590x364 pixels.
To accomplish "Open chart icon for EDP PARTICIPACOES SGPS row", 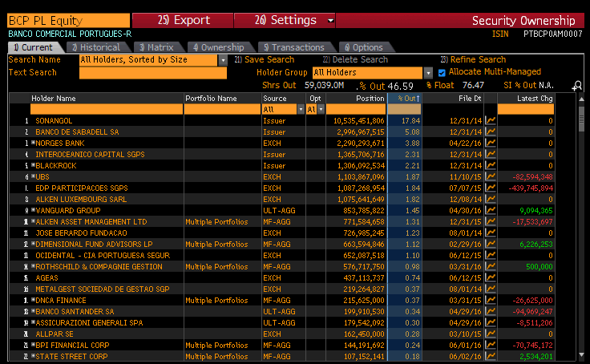I will 491,188.
